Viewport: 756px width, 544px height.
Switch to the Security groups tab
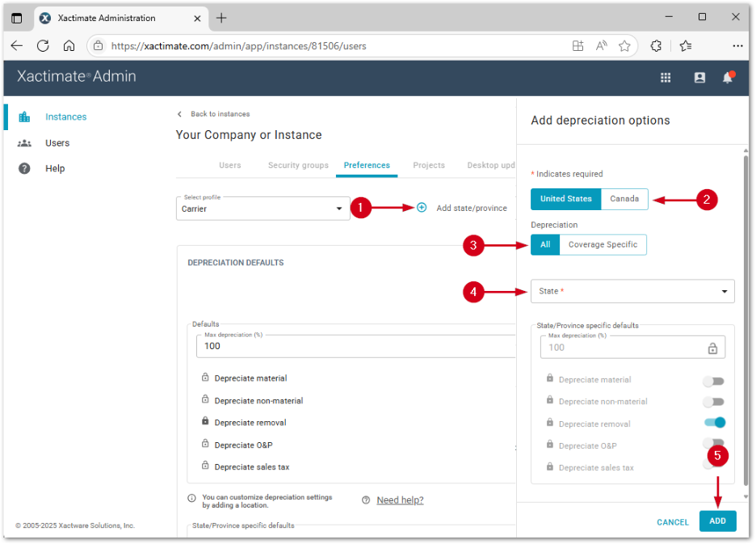[298, 166]
